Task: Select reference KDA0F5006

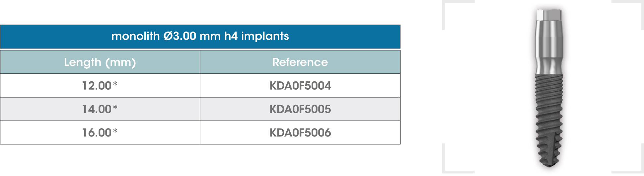Action: pos(300,132)
